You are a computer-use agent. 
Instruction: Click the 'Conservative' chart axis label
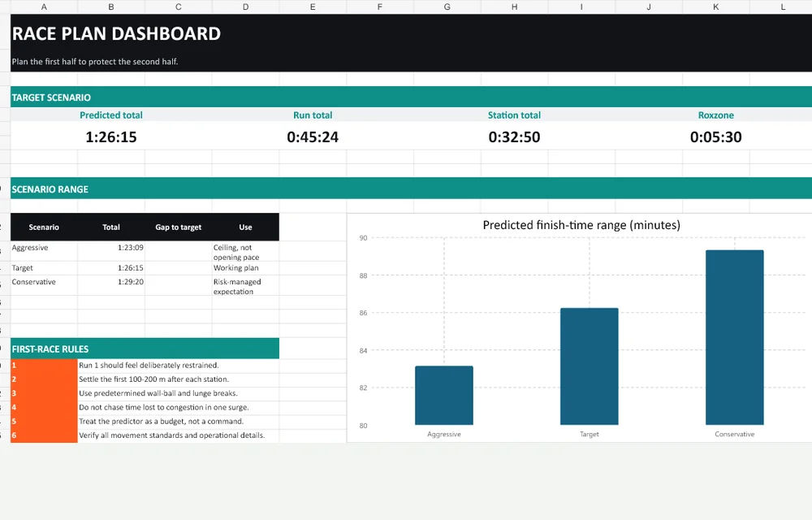click(x=734, y=434)
